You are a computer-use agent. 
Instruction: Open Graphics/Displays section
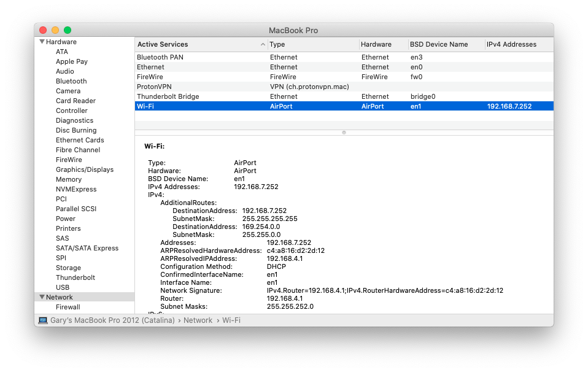click(85, 169)
